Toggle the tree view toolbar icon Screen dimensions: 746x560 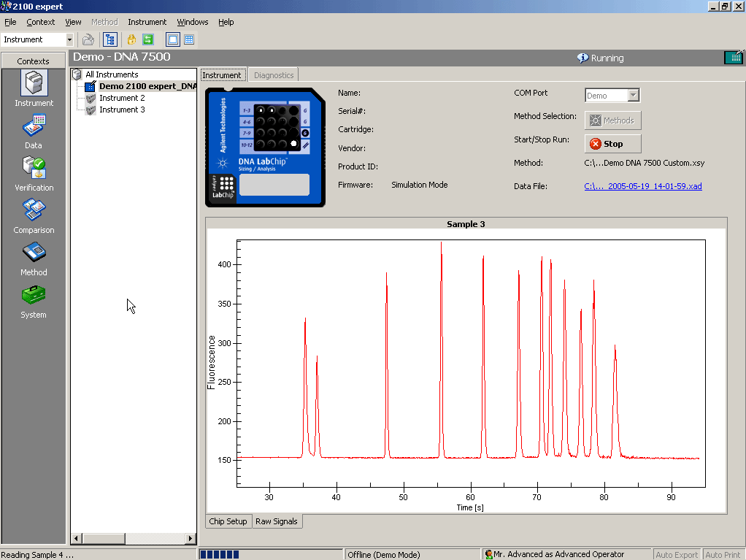point(110,39)
